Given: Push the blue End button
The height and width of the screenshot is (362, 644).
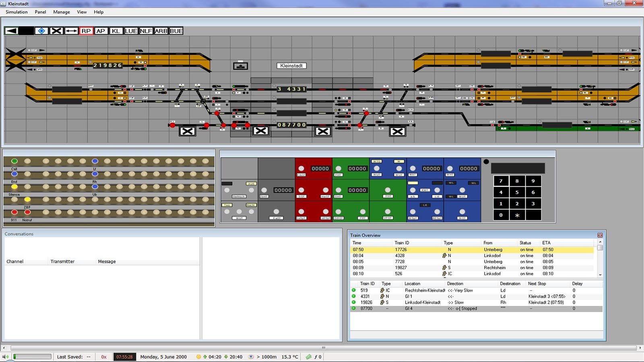Looking at the screenshot, I should 14,174.
